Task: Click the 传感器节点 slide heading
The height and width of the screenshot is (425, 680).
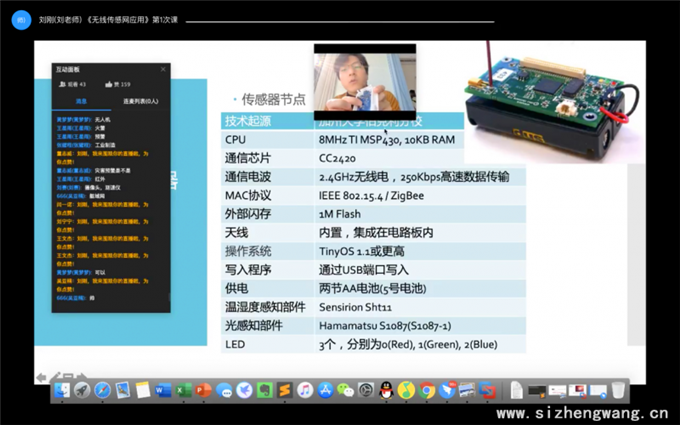Action: (273, 99)
